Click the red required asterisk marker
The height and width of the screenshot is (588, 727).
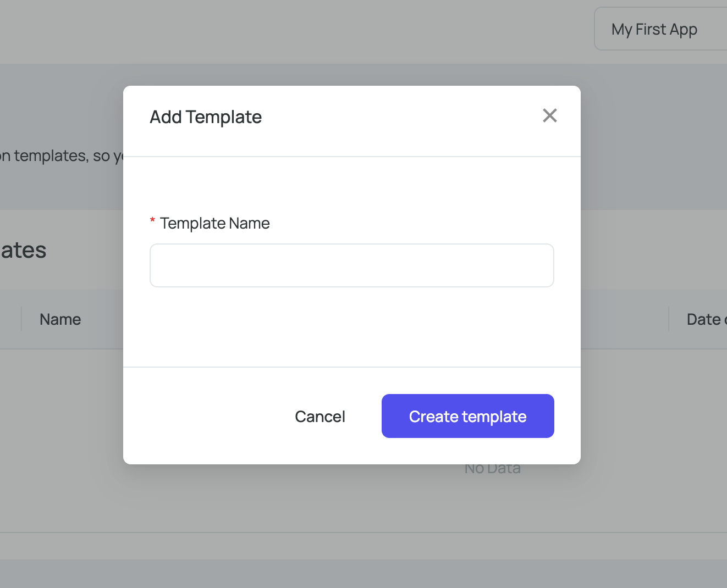click(x=152, y=221)
